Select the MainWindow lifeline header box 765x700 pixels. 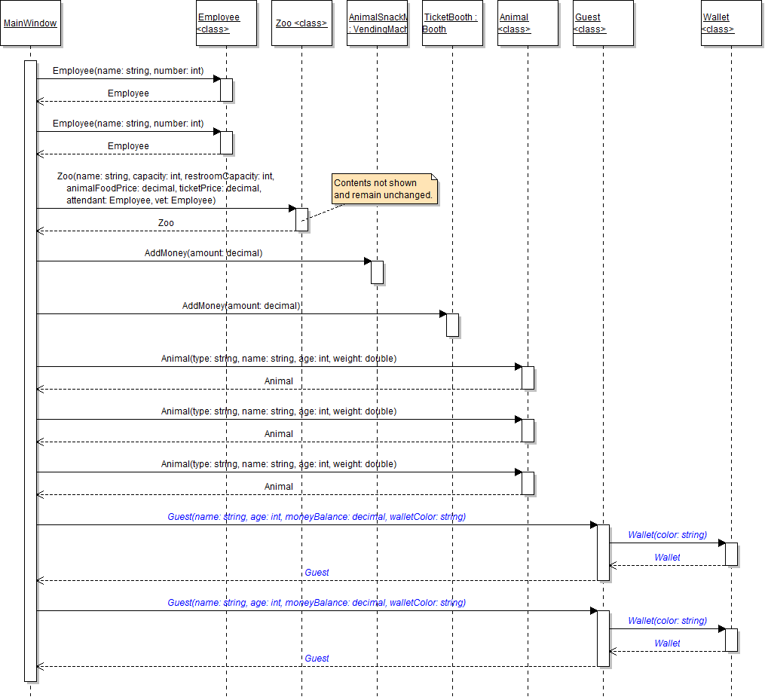(30, 23)
